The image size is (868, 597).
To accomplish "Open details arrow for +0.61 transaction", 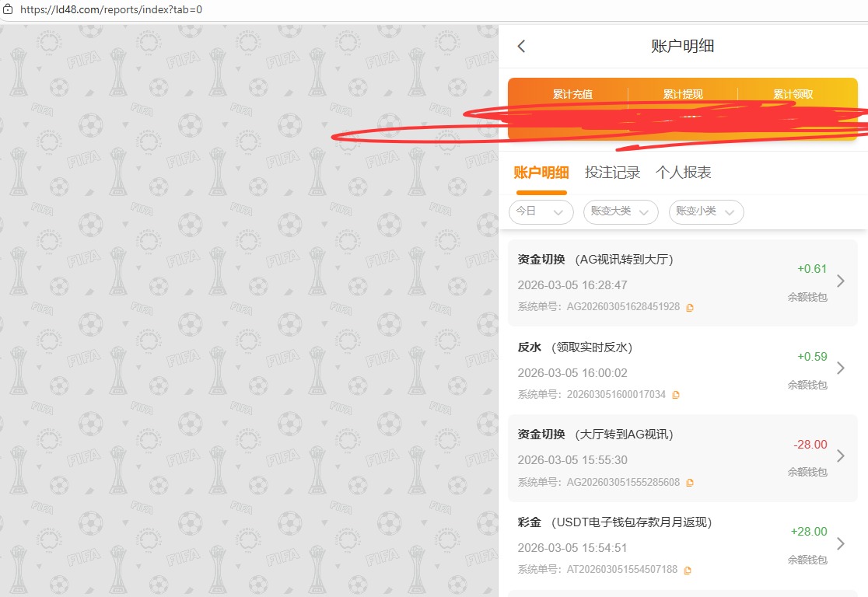I will 840,281.
